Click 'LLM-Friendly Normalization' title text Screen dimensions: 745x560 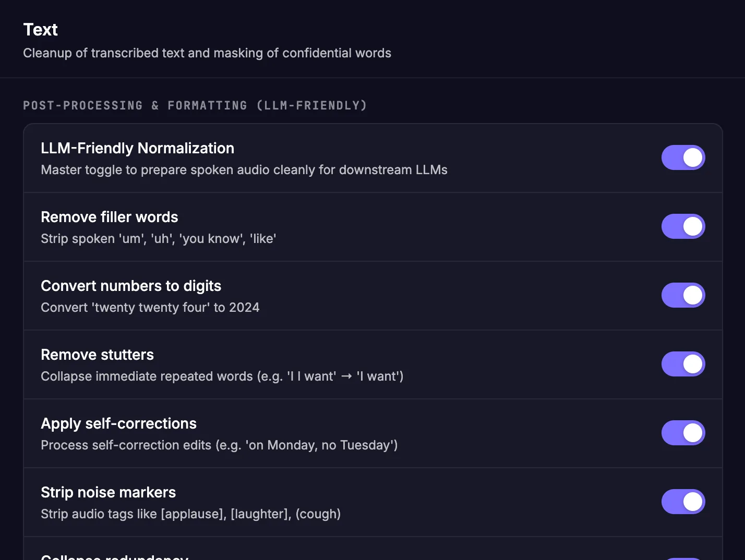[137, 148]
